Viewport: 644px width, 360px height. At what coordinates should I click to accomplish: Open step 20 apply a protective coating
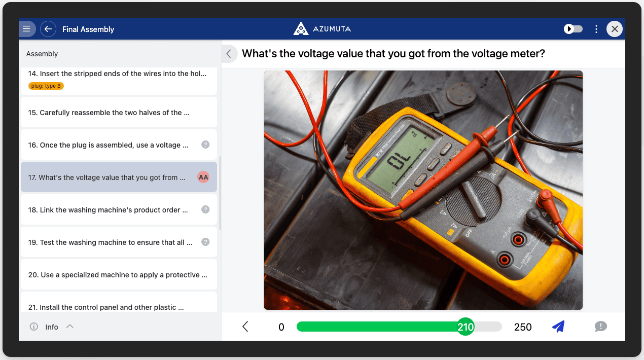click(x=119, y=275)
